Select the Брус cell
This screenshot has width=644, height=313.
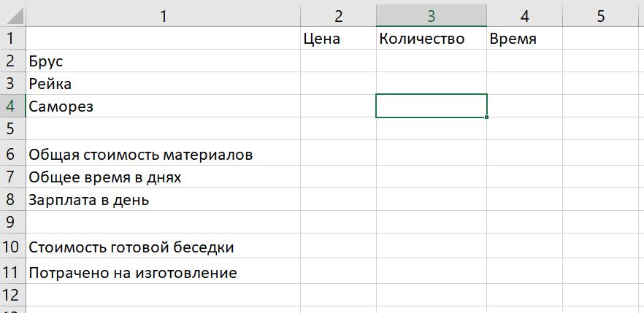click(x=163, y=61)
